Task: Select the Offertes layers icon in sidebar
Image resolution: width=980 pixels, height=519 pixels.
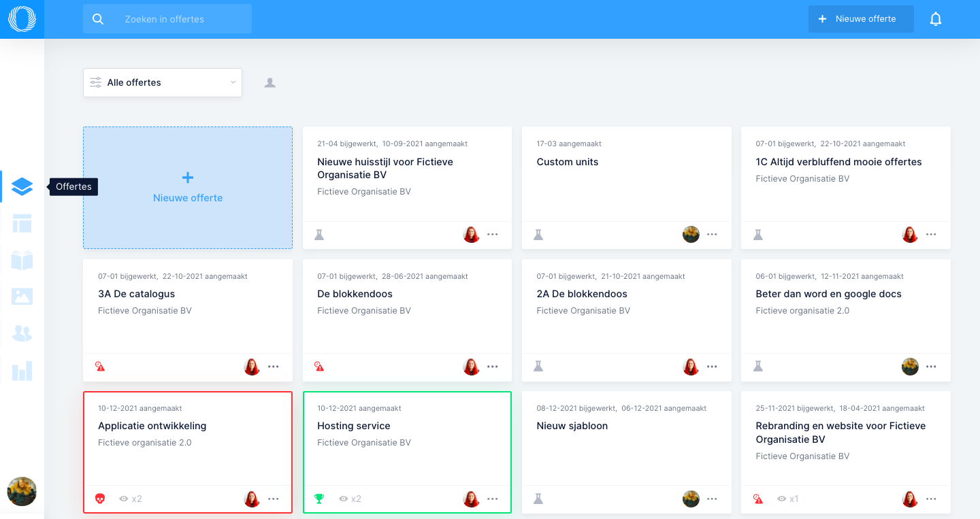Action: (22, 186)
